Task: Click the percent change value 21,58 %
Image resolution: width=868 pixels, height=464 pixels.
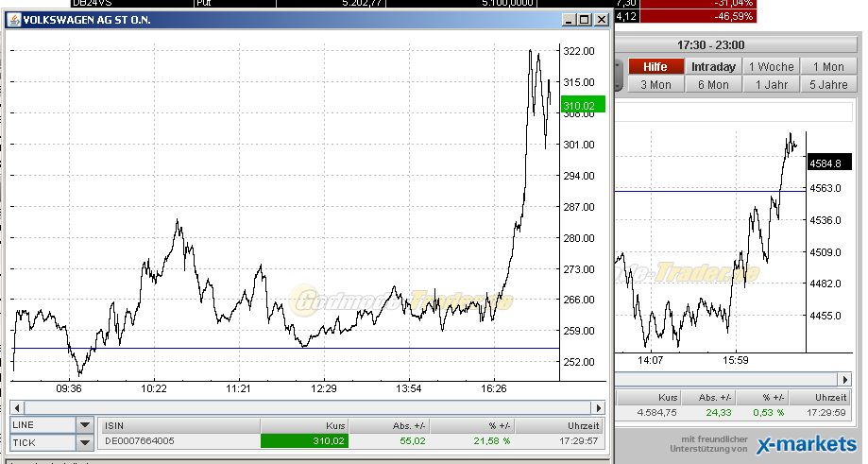Action: pyautogui.click(x=491, y=441)
